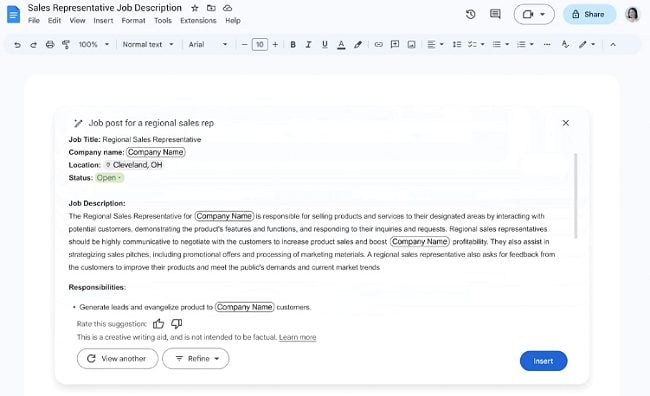Collapse the toolbar with up chevron

[x=613, y=44]
